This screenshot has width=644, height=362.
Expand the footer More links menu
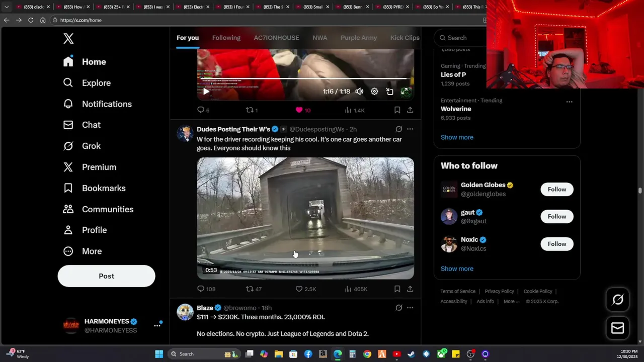512,302
